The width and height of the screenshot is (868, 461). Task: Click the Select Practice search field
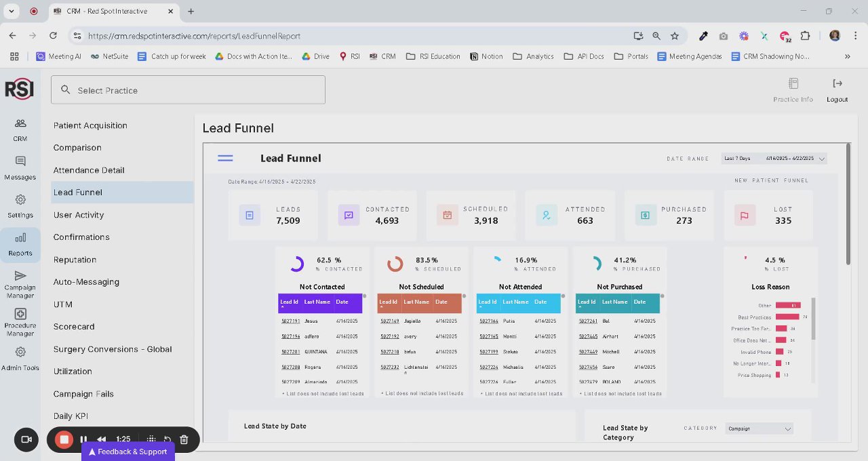[188, 89]
